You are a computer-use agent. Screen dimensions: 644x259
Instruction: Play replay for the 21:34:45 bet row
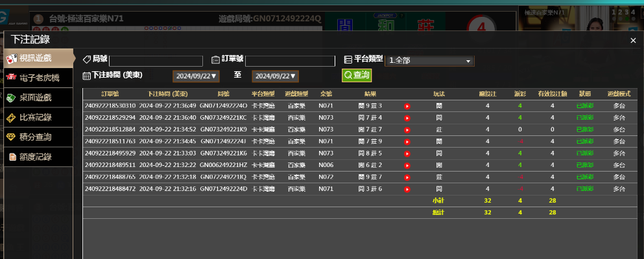point(407,141)
